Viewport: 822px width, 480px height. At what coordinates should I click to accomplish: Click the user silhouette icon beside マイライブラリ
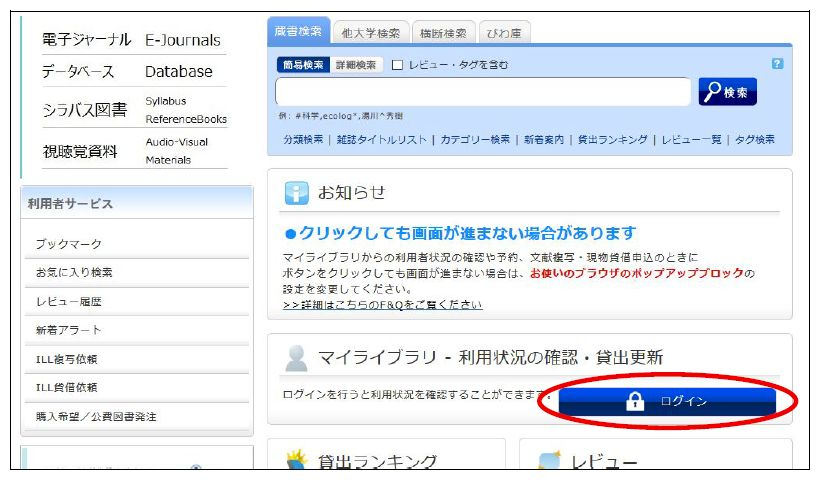tap(296, 358)
